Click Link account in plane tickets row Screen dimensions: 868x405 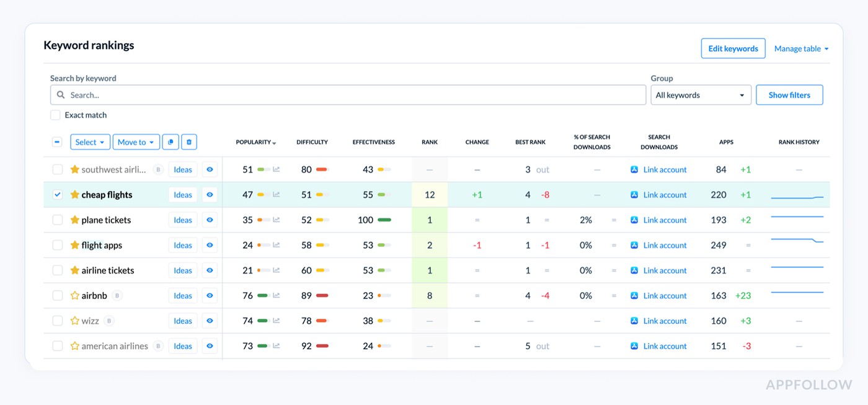coord(665,220)
